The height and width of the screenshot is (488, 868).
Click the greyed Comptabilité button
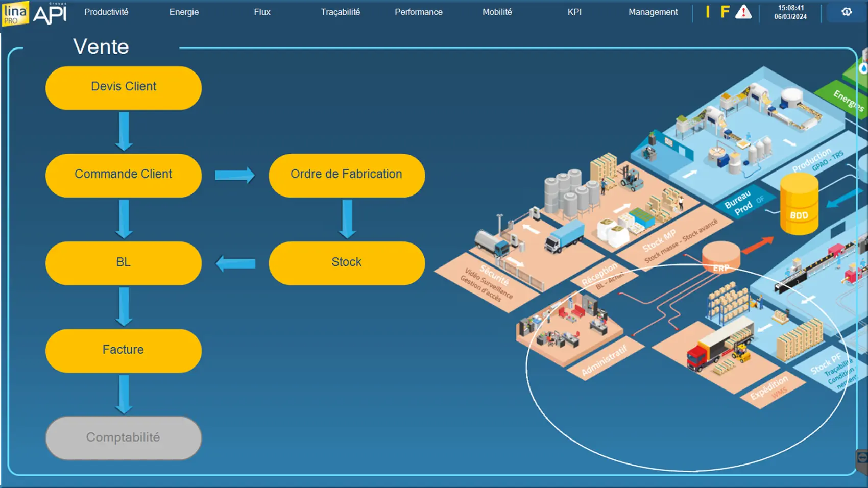124,438
